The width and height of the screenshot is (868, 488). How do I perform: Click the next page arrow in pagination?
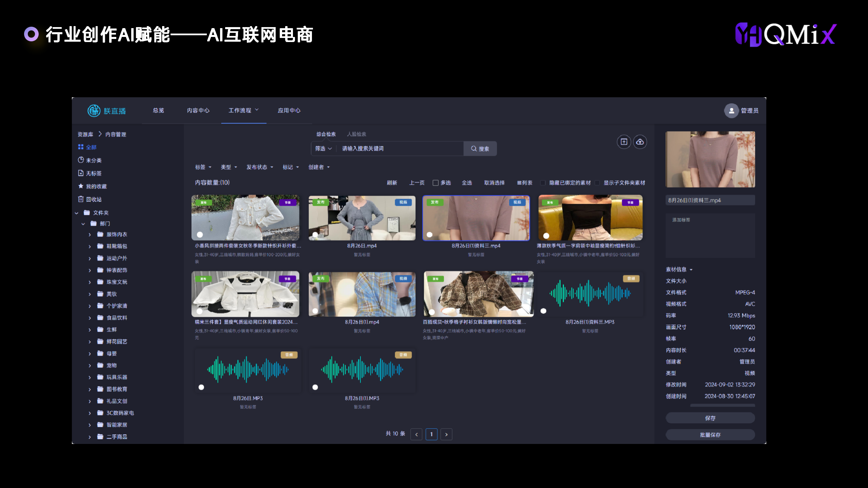pyautogui.click(x=446, y=434)
